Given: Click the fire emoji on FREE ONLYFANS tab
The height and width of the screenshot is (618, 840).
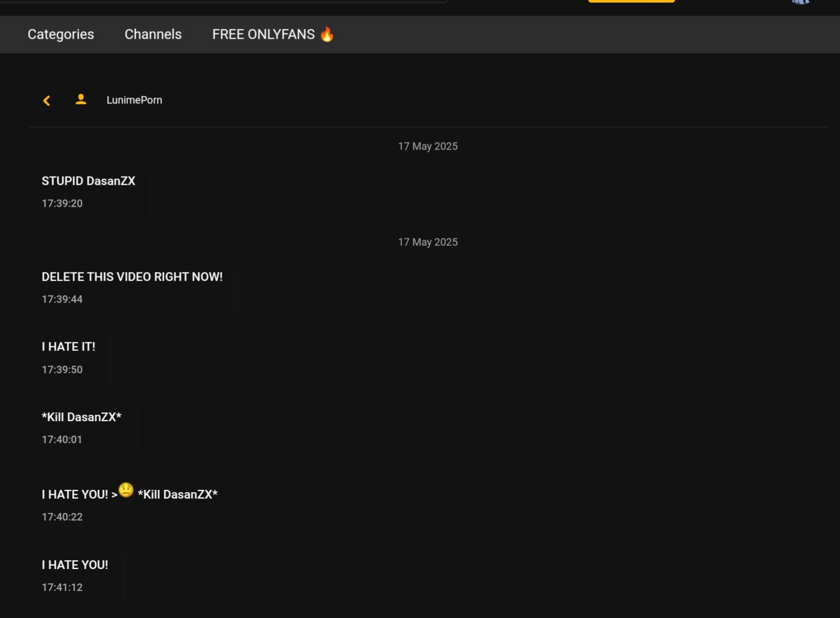Looking at the screenshot, I should (327, 34).
